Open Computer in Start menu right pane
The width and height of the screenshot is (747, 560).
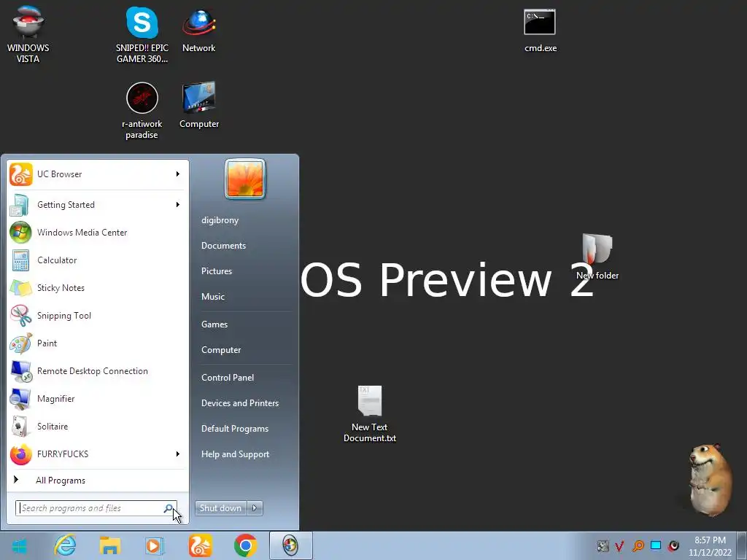(221, 350)
